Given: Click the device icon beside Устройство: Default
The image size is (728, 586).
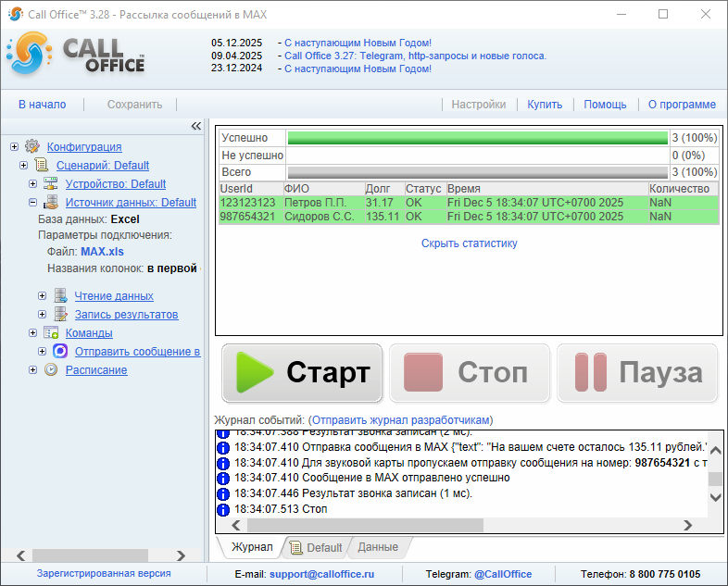Looking at the screenshot, I should (51, 184).
